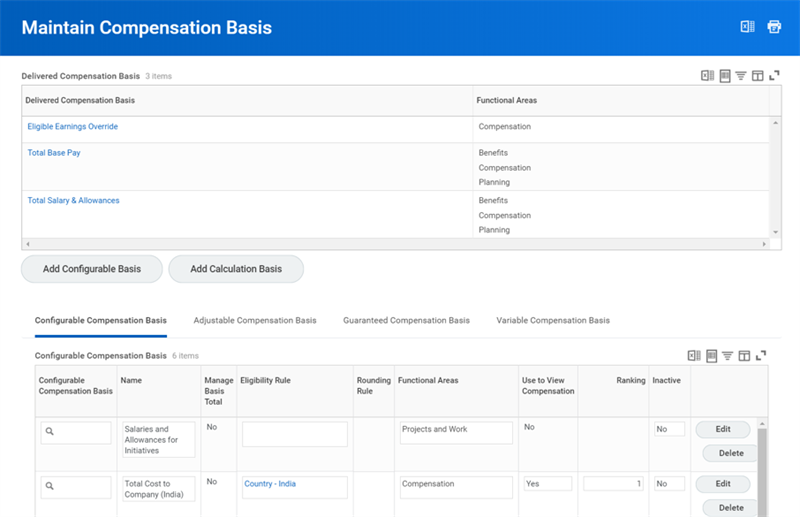Screen dimensions: 800x517
Task: Click the Projects and Work functional area field
Action: click(456, 432)
